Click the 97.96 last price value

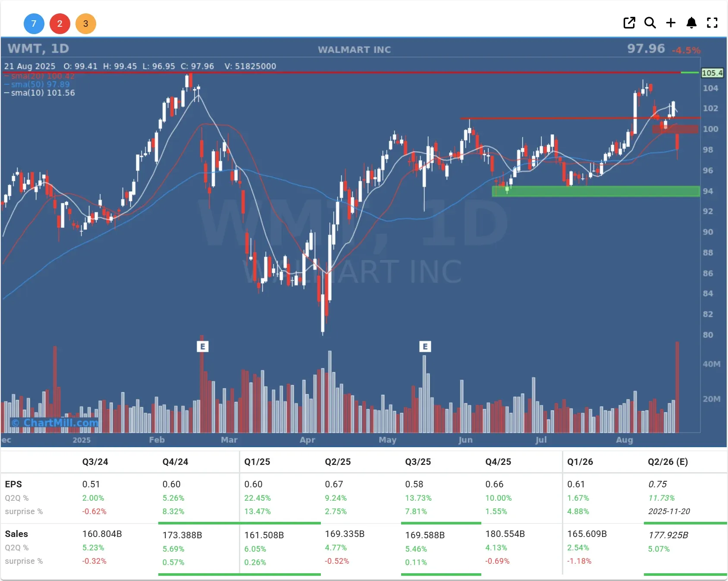point(646,48)
